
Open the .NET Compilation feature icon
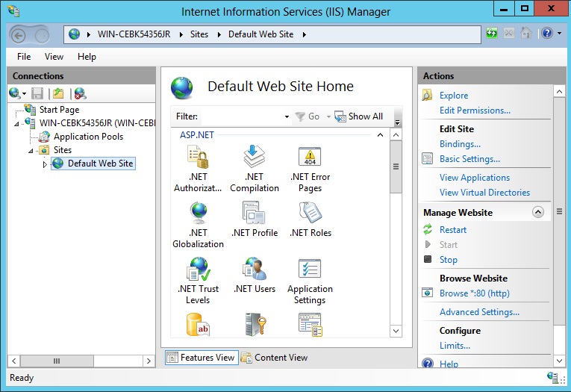(x=255, y=157)
